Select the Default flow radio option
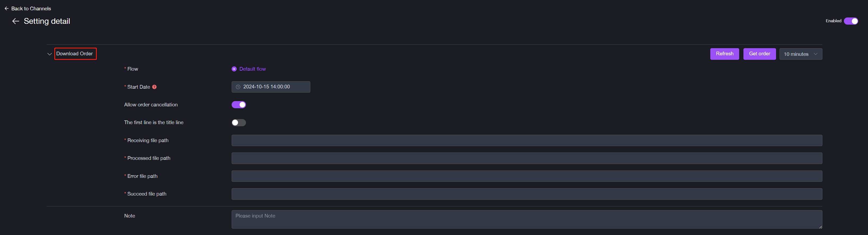This screenshot has width=868, height=235. click(234, 69)
